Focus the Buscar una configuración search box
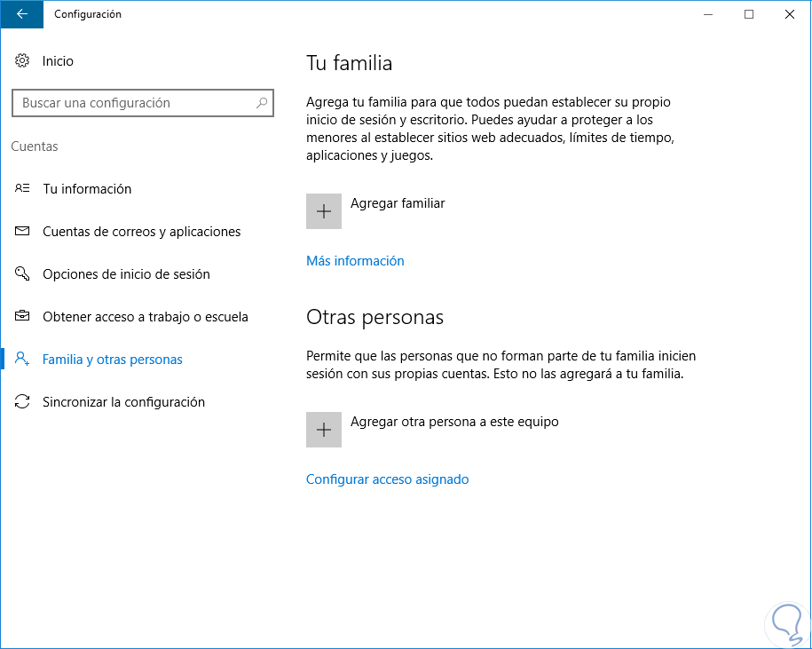The image size is (812, 649). 133,103
